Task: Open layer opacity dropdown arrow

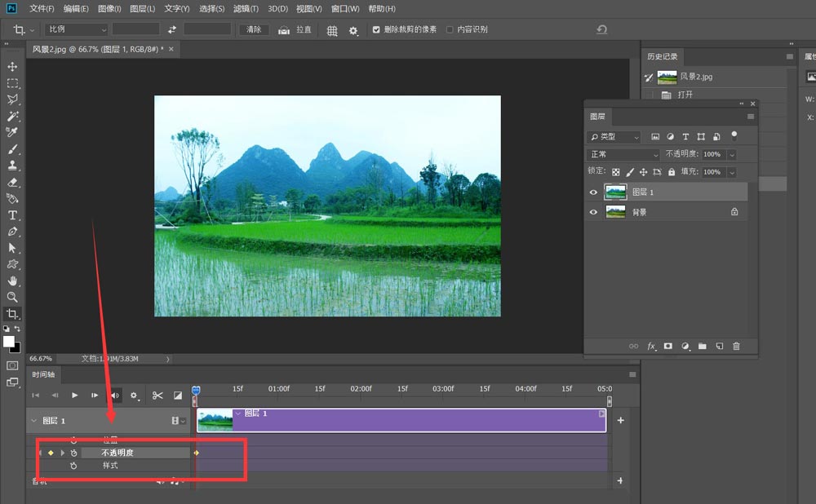Action: click(732, 154)
